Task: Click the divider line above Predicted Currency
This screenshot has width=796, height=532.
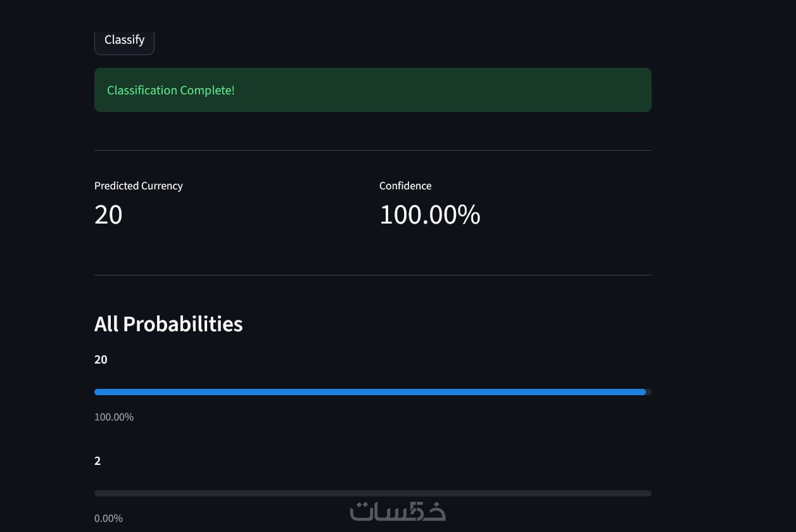Action: coord(372,151)
